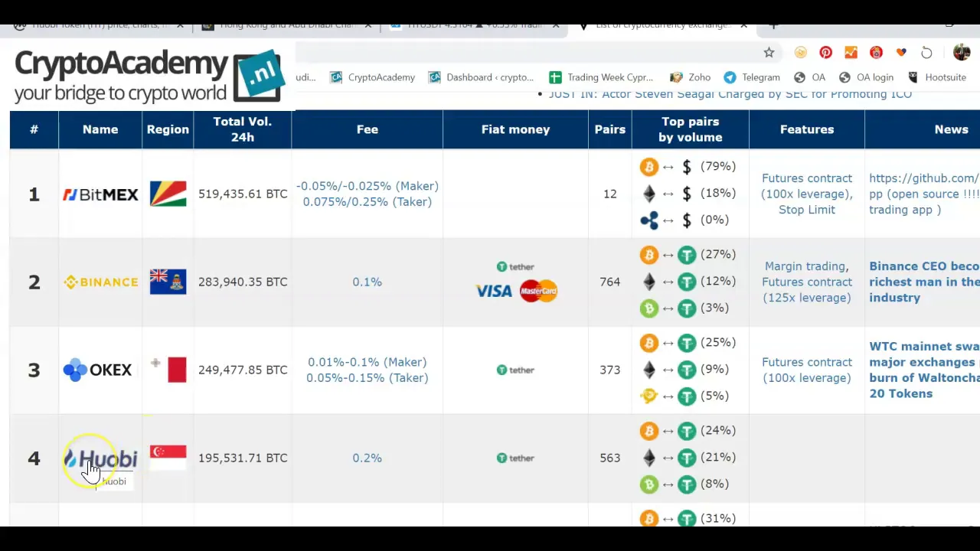980x551 pixels.
Task: Click the tether icon in Huobi row
Action: 515,458
